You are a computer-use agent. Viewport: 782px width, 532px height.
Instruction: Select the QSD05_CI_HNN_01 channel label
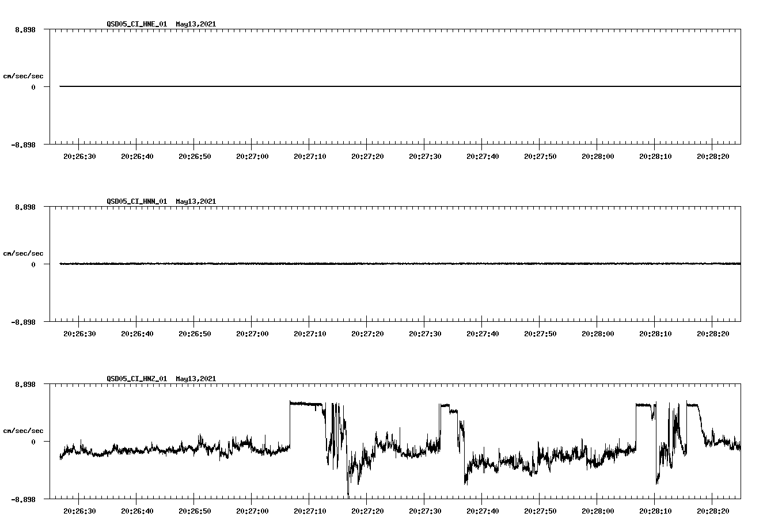(138, 202)
